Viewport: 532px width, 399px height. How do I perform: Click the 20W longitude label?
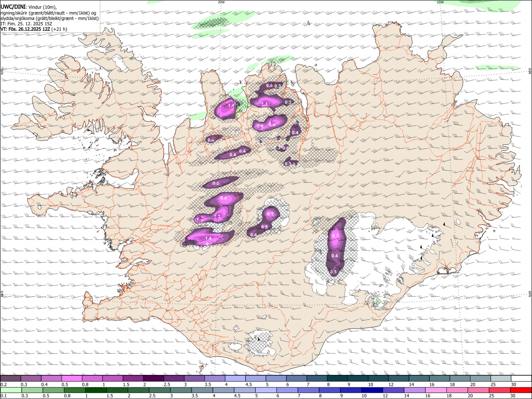pyautogui.click(x=221, y=2)
